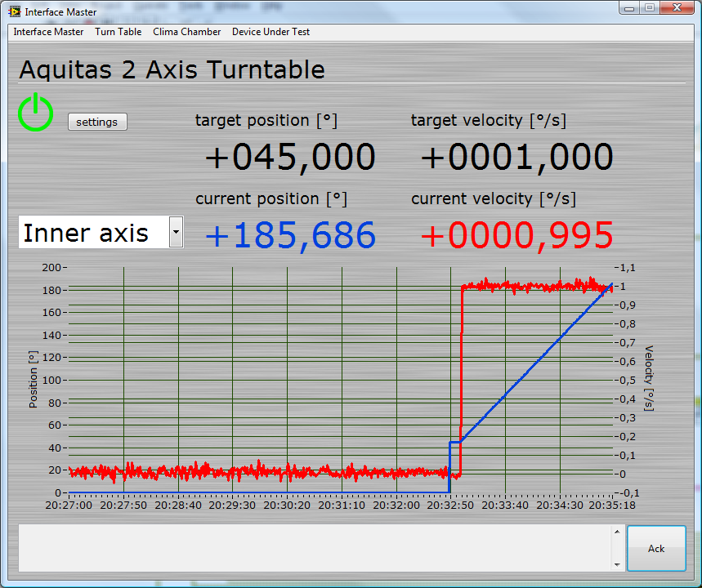
Task: Minimize the Interface Master window
Action: pyautogui.click(x=629, y=8)
